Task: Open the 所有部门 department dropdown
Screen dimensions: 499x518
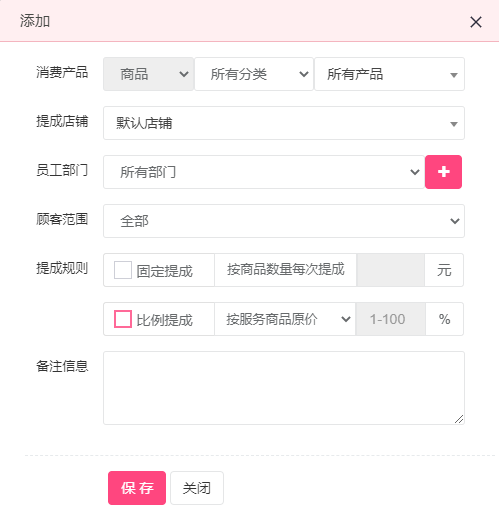Action: (x=264, y=172)
